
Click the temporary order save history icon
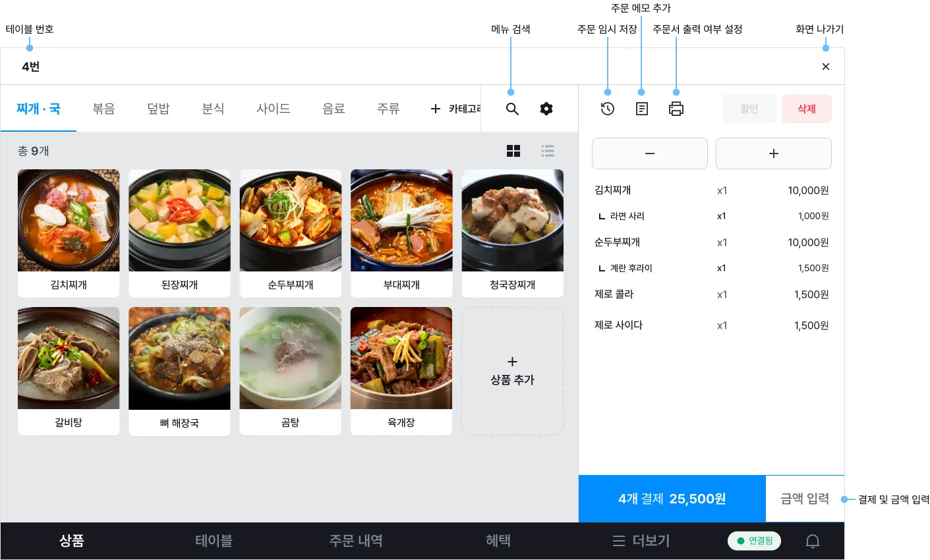click(x=608, y=109)
